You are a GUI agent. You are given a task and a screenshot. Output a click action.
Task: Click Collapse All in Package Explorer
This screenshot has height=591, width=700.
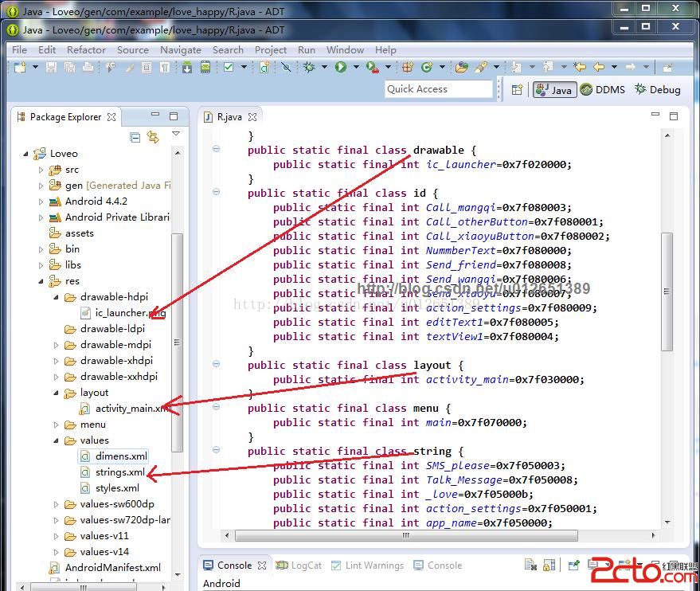135,137
